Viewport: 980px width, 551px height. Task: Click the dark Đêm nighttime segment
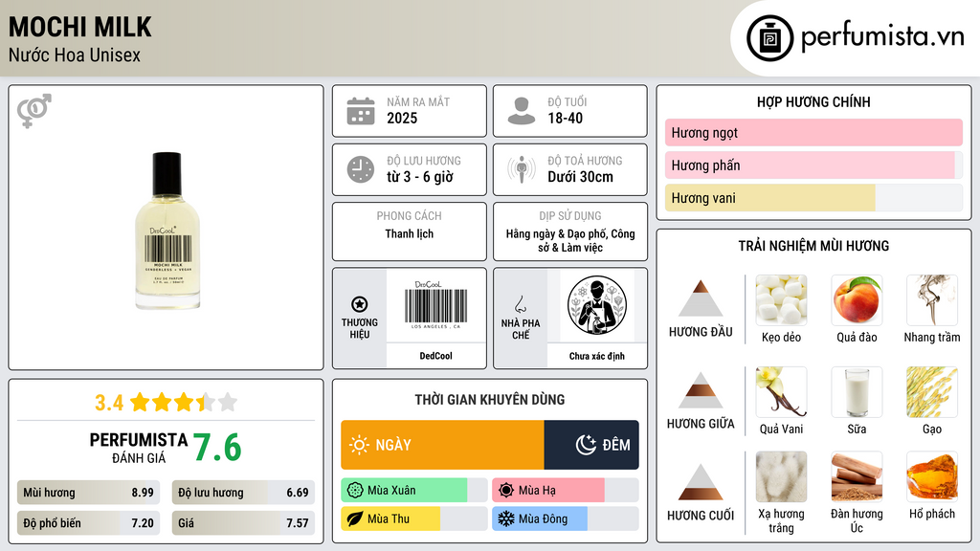pos(591,445)
